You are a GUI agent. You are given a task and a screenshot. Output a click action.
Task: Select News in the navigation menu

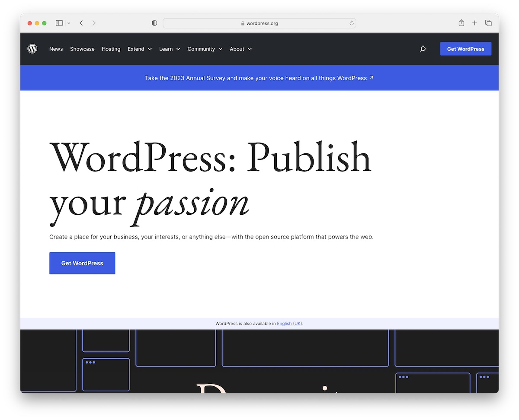pos(56,49)
